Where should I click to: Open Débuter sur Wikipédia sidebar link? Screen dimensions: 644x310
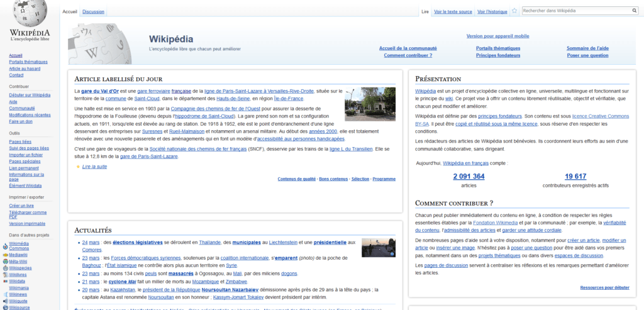[30, 95]
